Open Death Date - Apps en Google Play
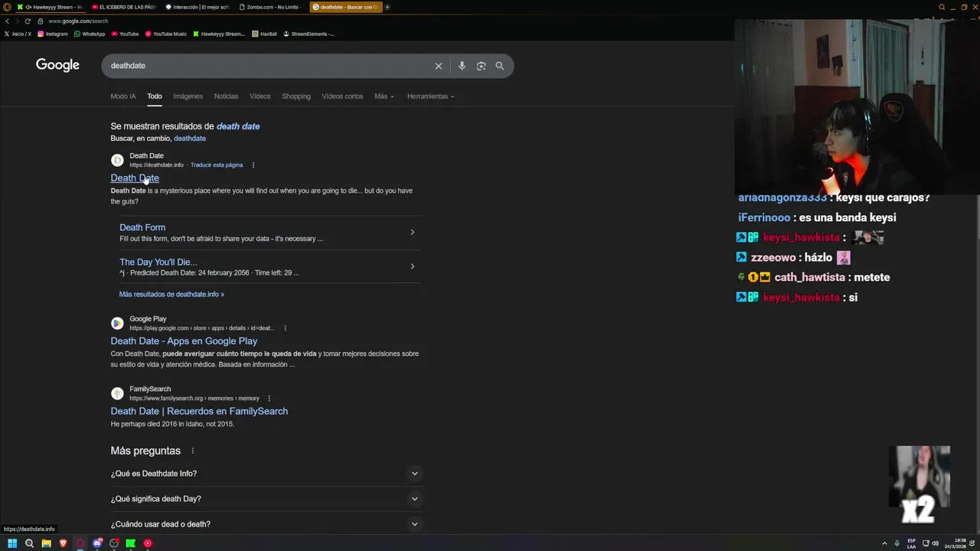 point(184,341)
